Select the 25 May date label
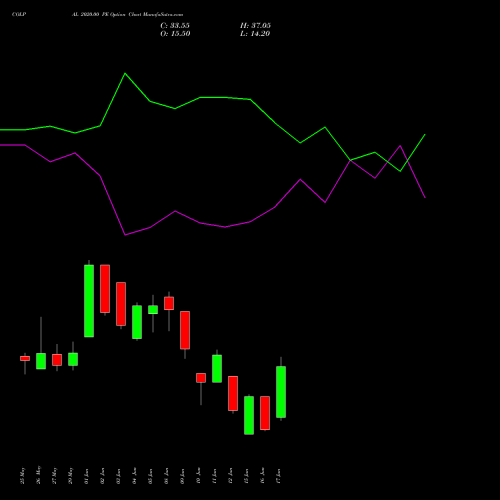The image size is (500, 500). click(x=23, y=475)
